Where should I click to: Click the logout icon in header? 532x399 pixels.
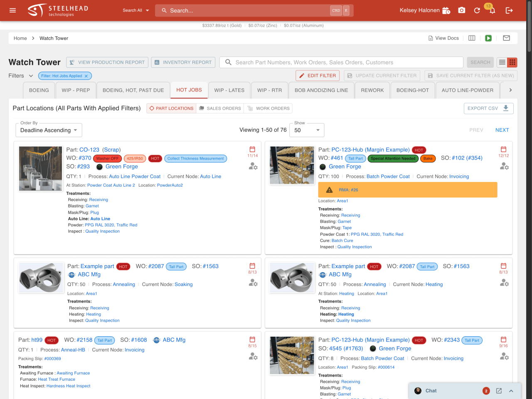pos(509,10)
